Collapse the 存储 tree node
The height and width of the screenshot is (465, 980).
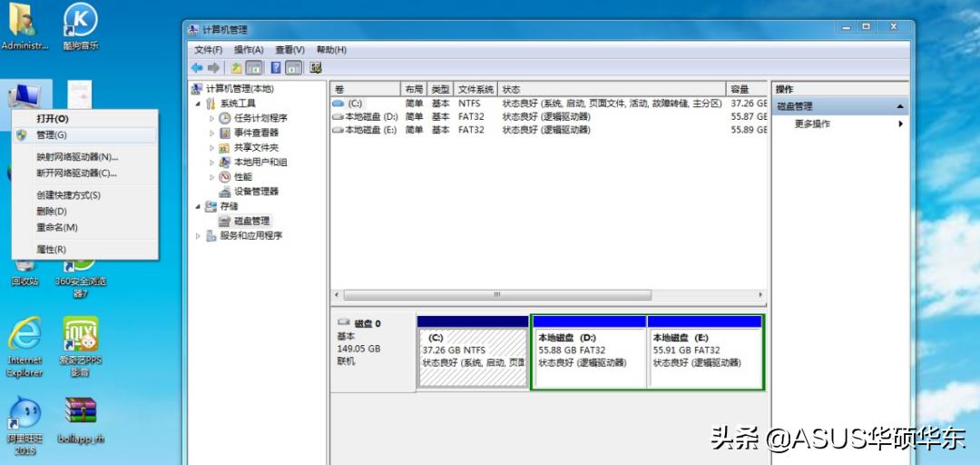[198, 206]
